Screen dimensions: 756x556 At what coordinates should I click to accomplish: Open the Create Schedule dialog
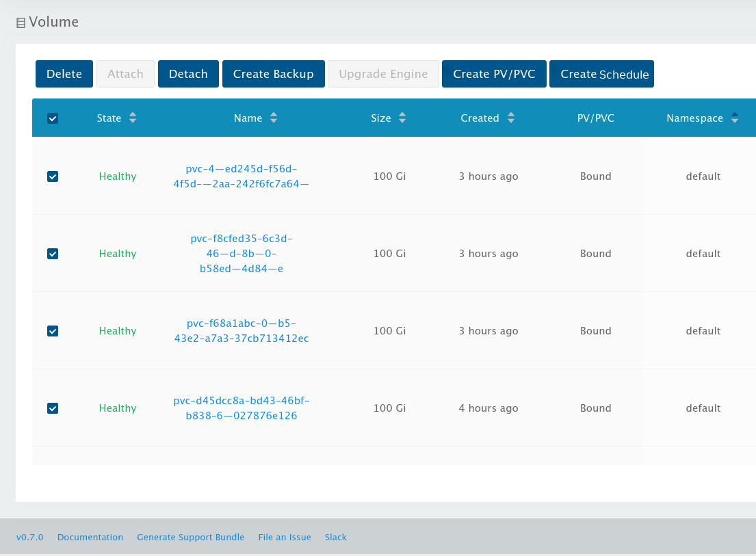pyautogui.click(x=601, y=73)
